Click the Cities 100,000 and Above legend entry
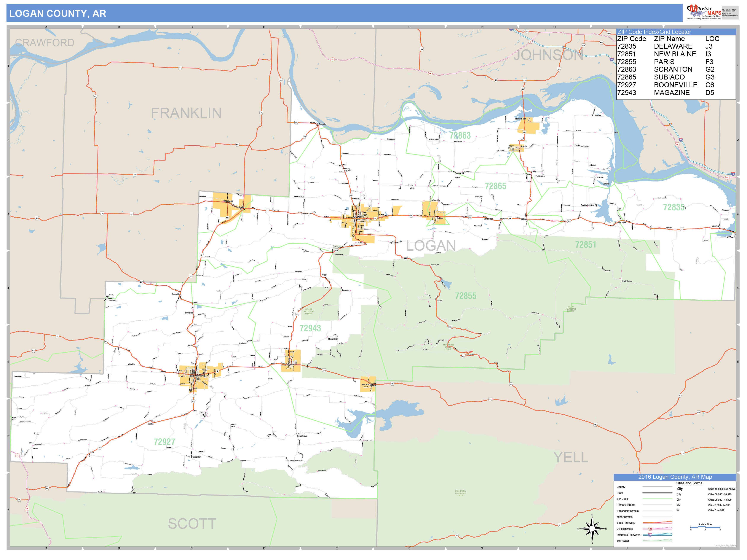 [x=722, y=489]
